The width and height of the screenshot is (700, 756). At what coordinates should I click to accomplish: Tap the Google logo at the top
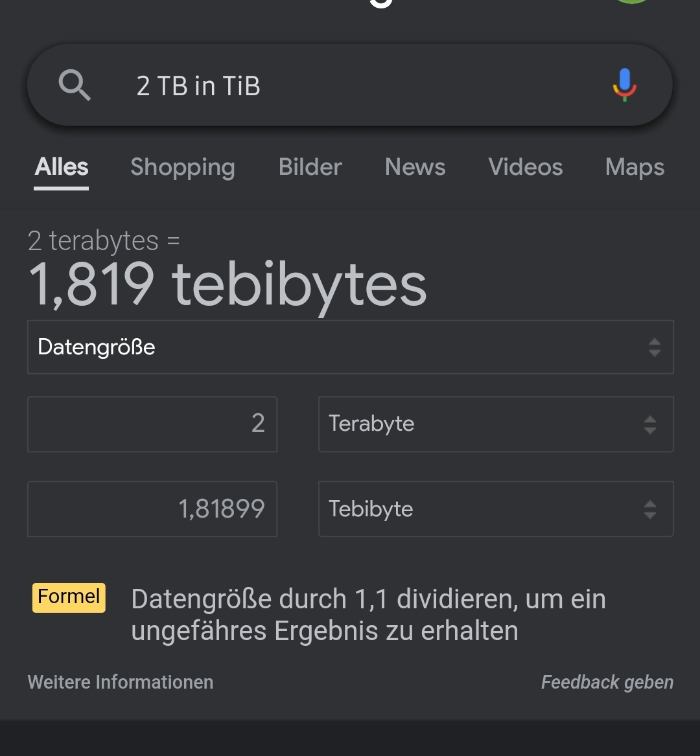click(x=382, y=3)
